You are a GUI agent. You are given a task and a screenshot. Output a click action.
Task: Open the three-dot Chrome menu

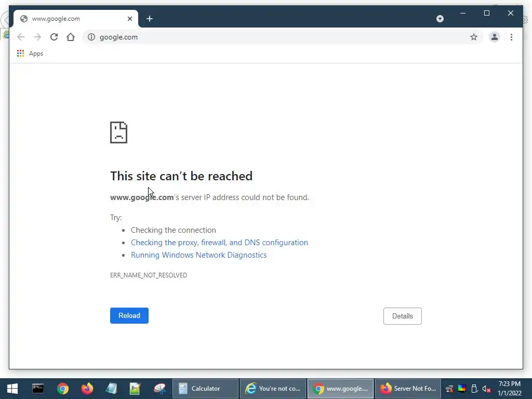click(511, 37)
